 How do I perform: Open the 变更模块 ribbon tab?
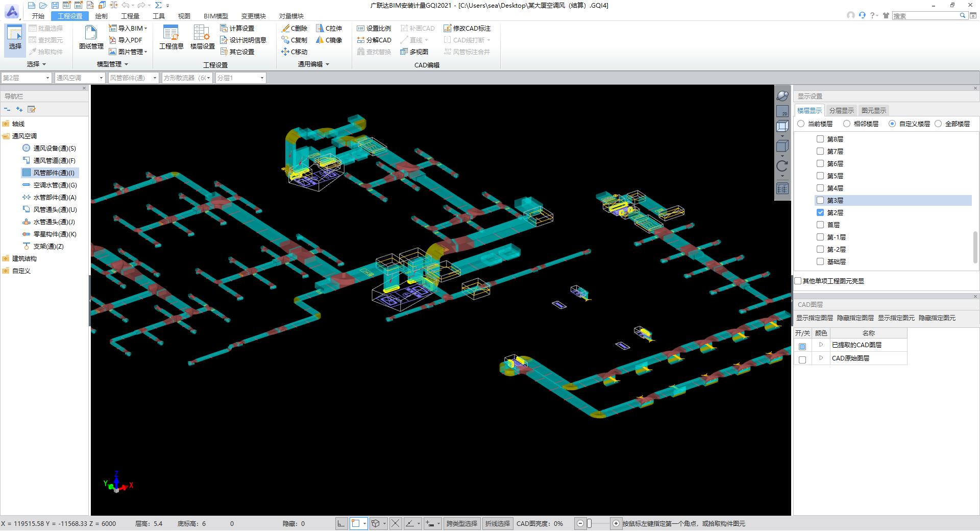[x=253, y=16]
